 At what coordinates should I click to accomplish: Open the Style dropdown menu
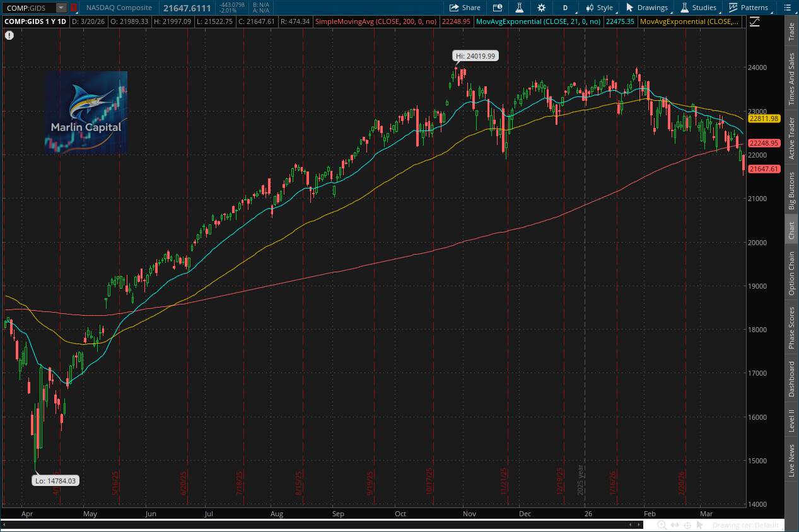(600, 8)
